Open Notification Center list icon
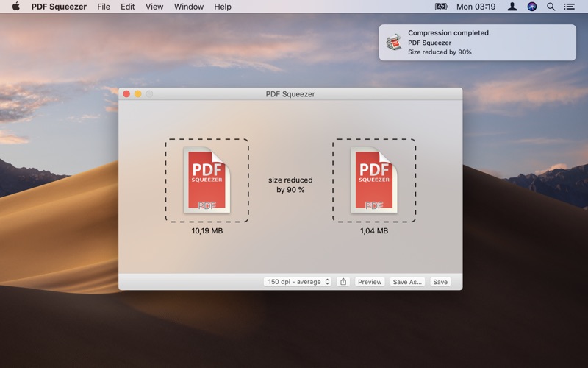The image size is (588, 368). (569, 7)
